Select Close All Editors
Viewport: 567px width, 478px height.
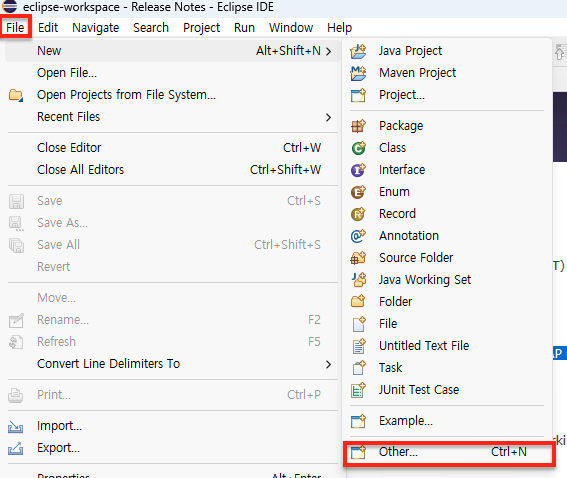coord(173,170)
